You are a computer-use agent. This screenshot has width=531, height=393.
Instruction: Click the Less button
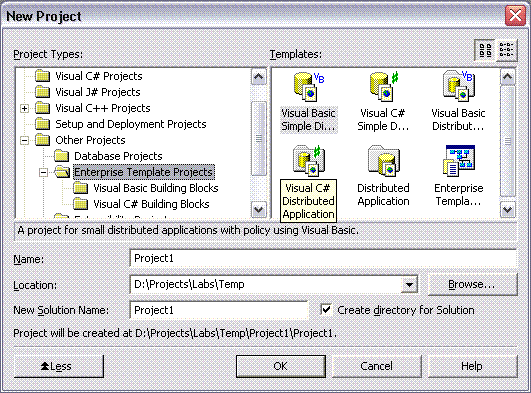(59, 366)
